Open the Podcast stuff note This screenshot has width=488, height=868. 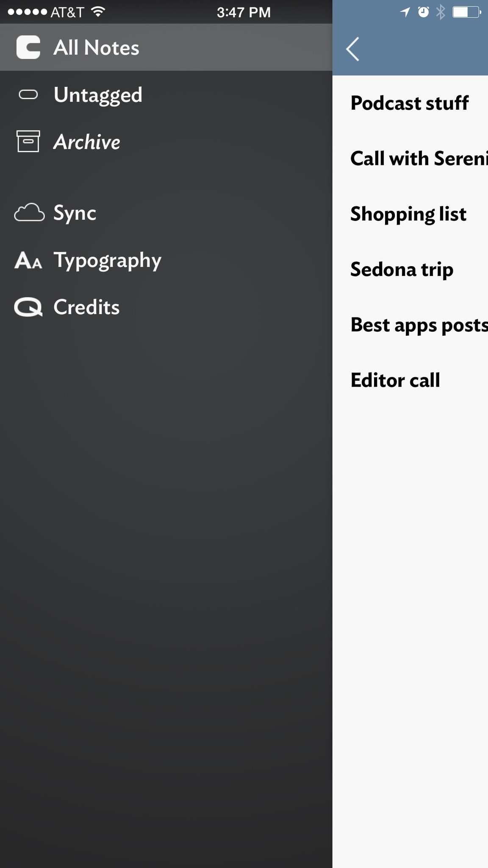[x=410, y=103]
